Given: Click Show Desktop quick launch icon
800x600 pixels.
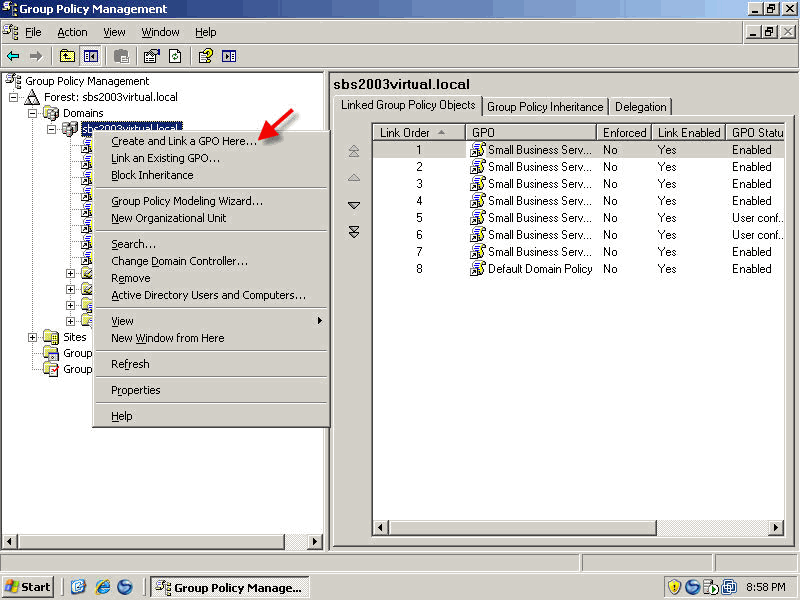Looking at the screenshot, I should point(78,587).
